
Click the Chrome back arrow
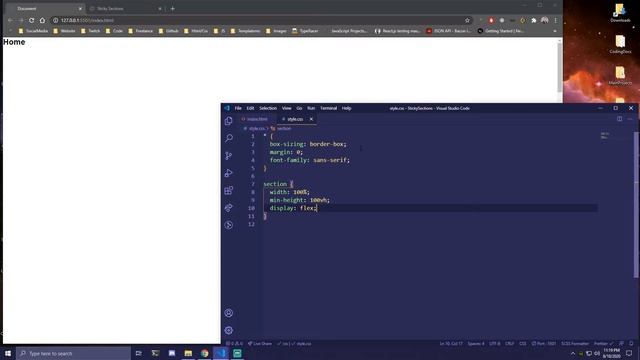tap(10, 20)
